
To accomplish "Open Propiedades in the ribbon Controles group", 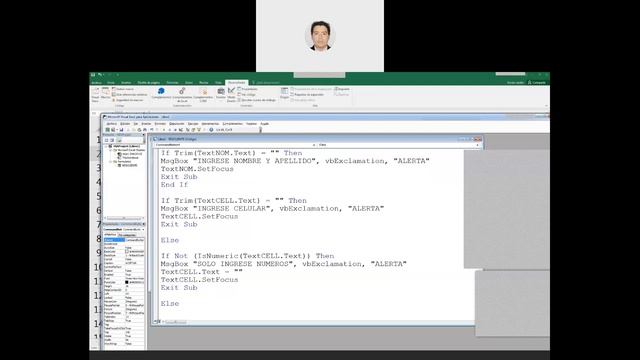I will tap(248, 89).
